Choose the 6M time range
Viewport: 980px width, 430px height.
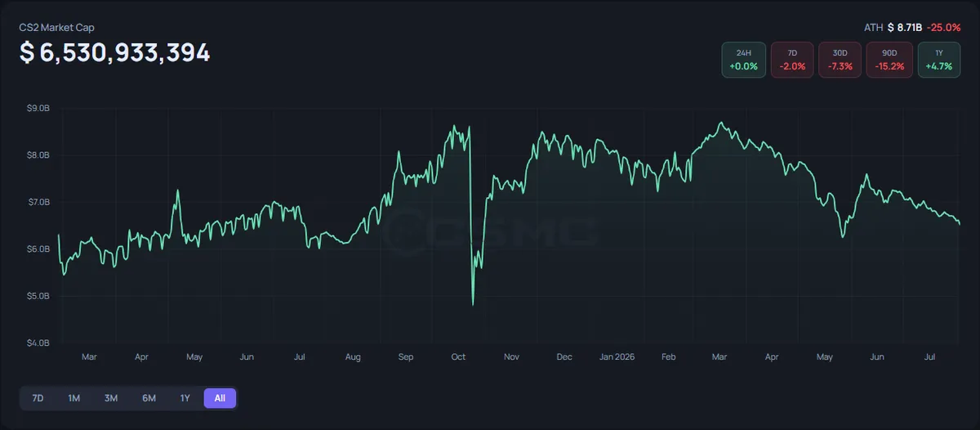pos(149,398)
